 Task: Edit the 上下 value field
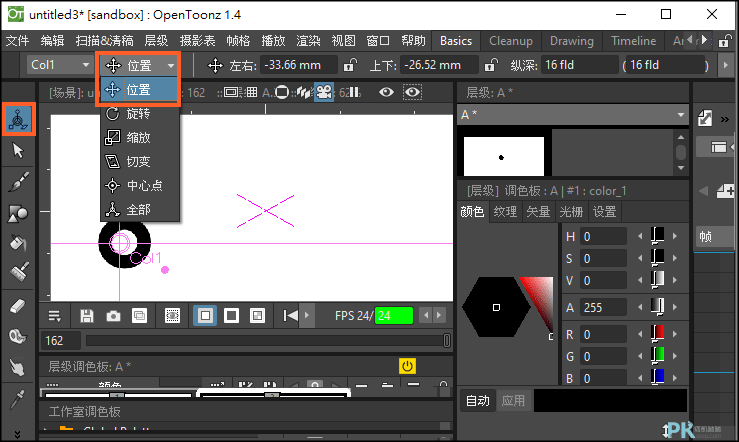[440, 65]
